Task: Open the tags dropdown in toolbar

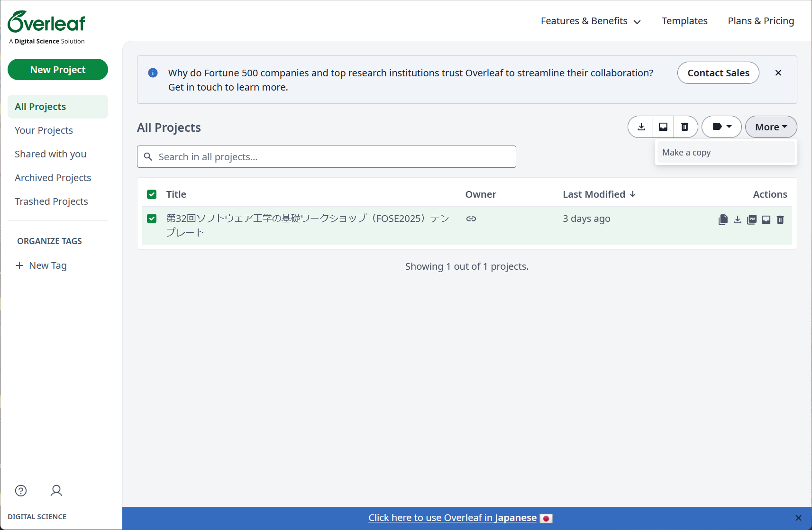Action: tap(721, 127)
